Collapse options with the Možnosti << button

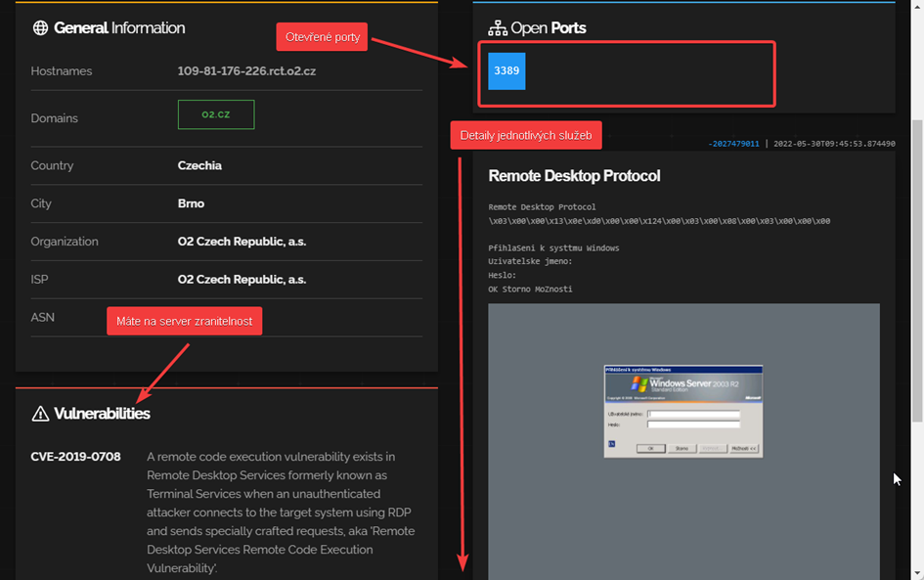743,448
